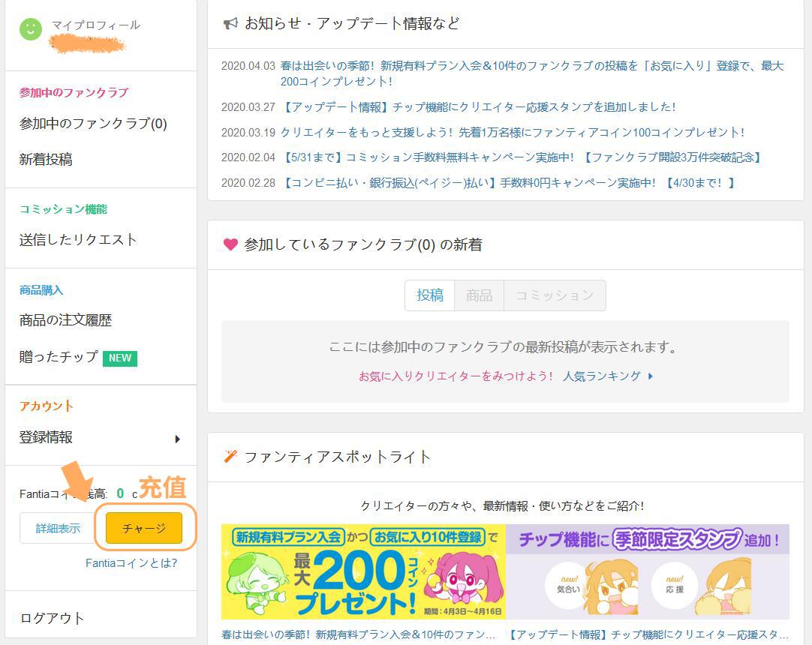Open 登録情報 account item
The width and height of the screenshot is (812, 645).
tap(46, 437)
